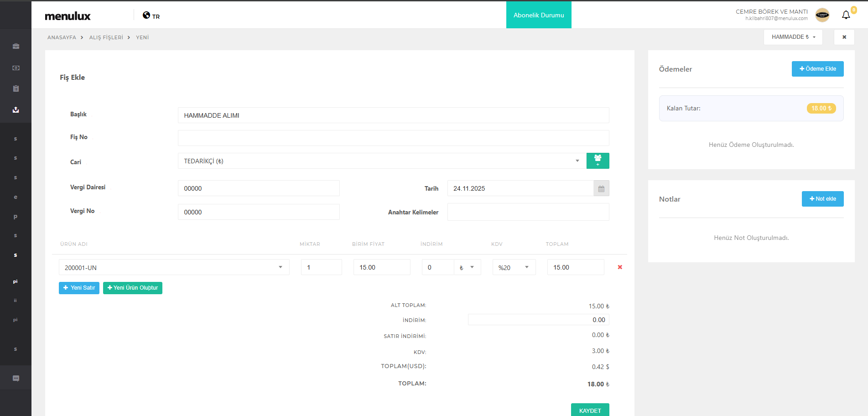
Task: Click the row İndirim amount field
Action: (x=438, y=267)
